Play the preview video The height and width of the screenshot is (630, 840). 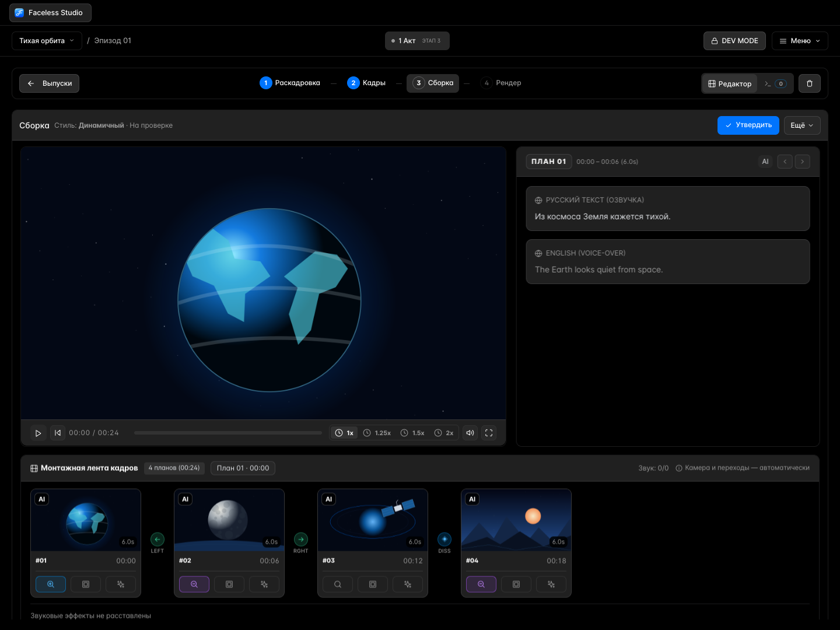(38, 433)
